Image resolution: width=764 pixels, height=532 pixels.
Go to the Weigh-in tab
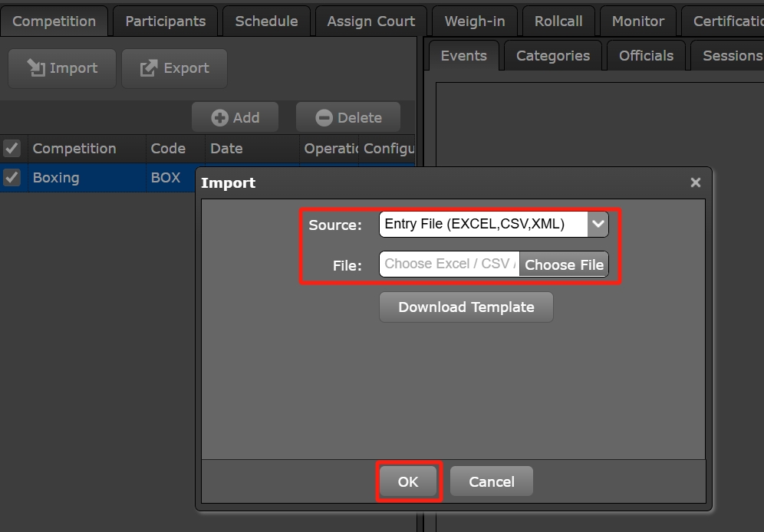click(474, 21)
